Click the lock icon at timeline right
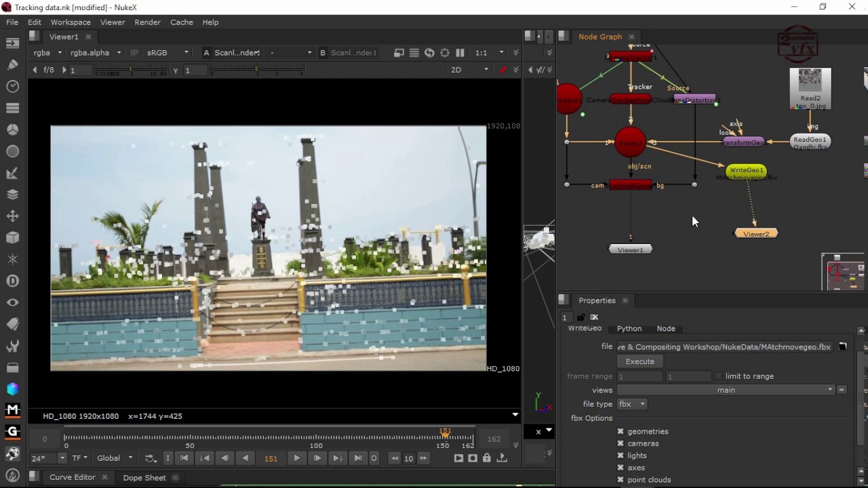Screen dimensions: 868x488 coord(487,458)
